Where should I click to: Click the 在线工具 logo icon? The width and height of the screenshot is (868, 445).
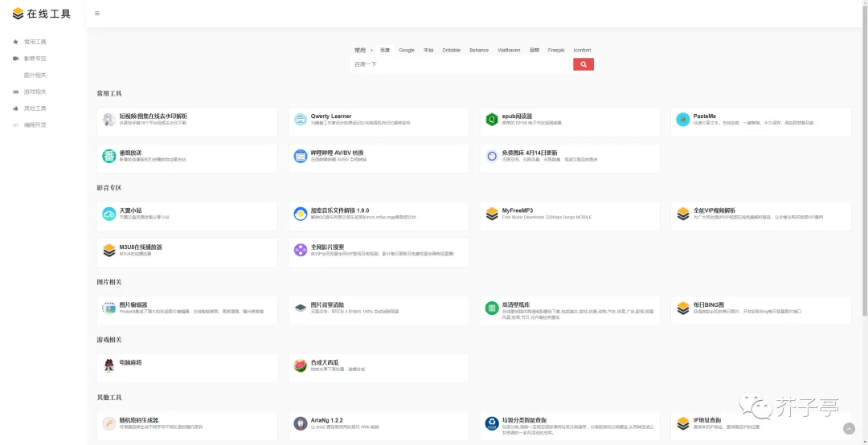point(18,14)
